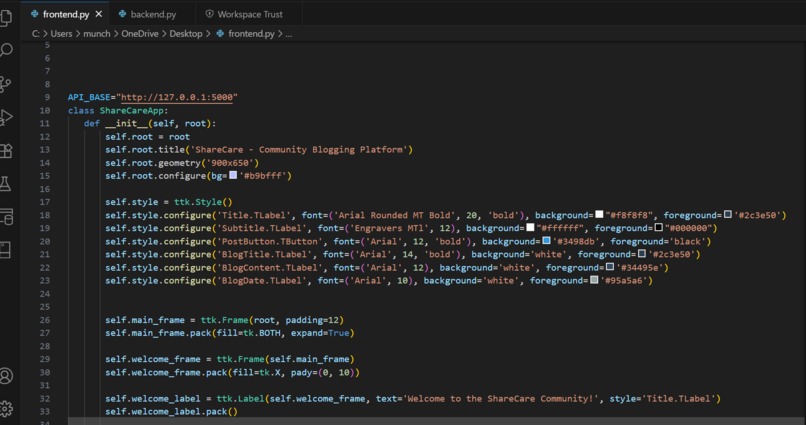Open color picker for #000000 swatch
806x425 pixels.
pyautogui.click(x=658, y=227)
